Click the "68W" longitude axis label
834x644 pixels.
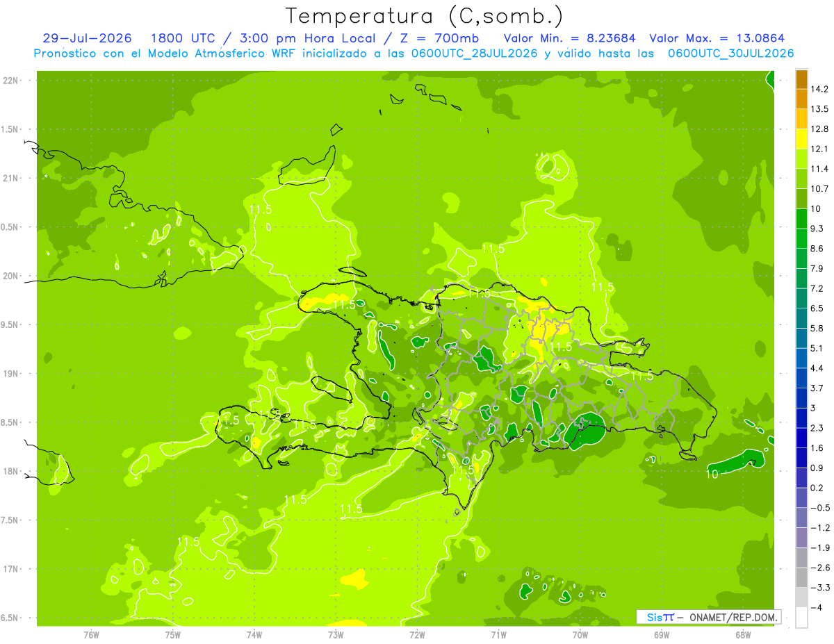pos(743,635)
